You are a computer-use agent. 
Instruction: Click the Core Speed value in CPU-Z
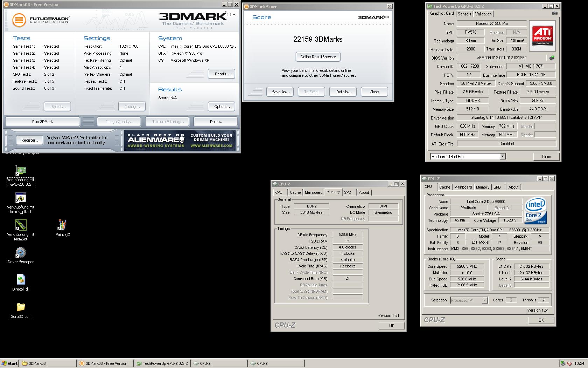coord(469,266)
